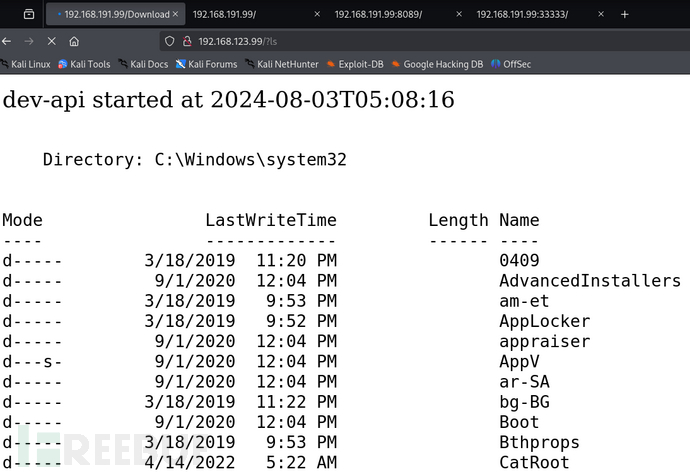This screenshot has height=474, width=690.
Task: Click the forward navigation arrow
Action: [x=29, y=41]
